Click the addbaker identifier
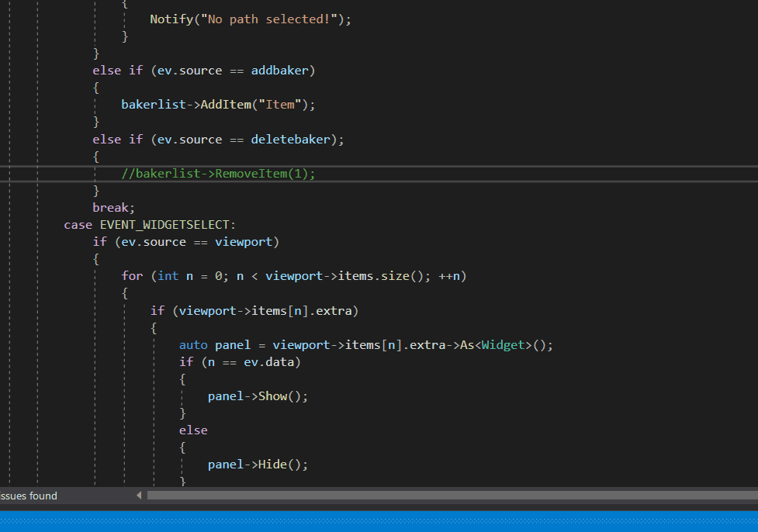 click(x=279, y=71)
